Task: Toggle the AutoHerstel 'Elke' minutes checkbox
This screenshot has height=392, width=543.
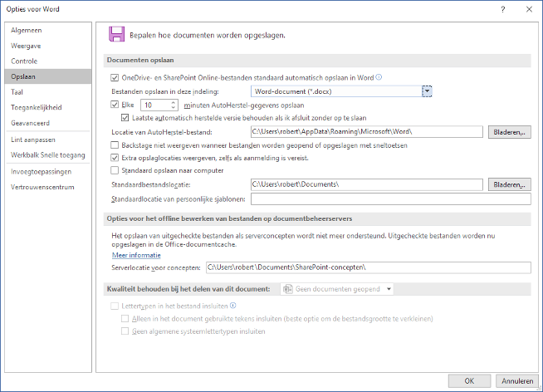Action: [x=115, y=105]
